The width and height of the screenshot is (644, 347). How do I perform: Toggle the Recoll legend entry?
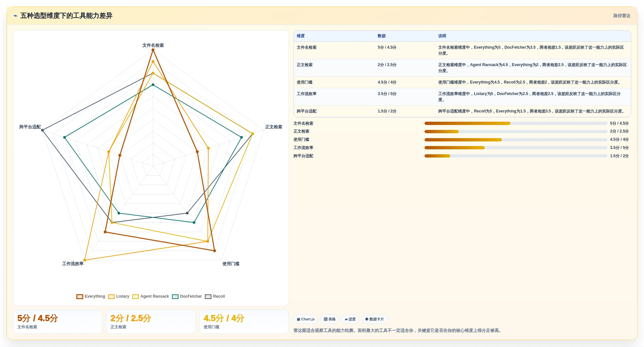click(x=215, y=296)
